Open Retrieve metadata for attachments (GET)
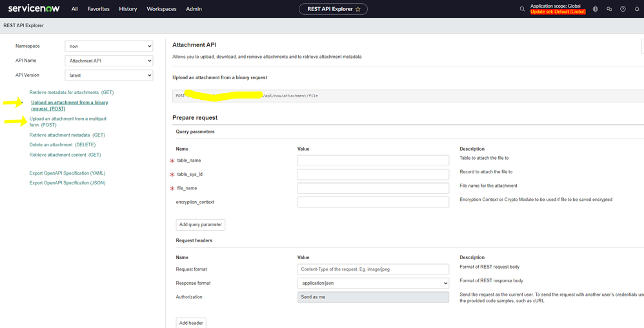This screenshot has height=328, width=644. [x=72, y=93]
